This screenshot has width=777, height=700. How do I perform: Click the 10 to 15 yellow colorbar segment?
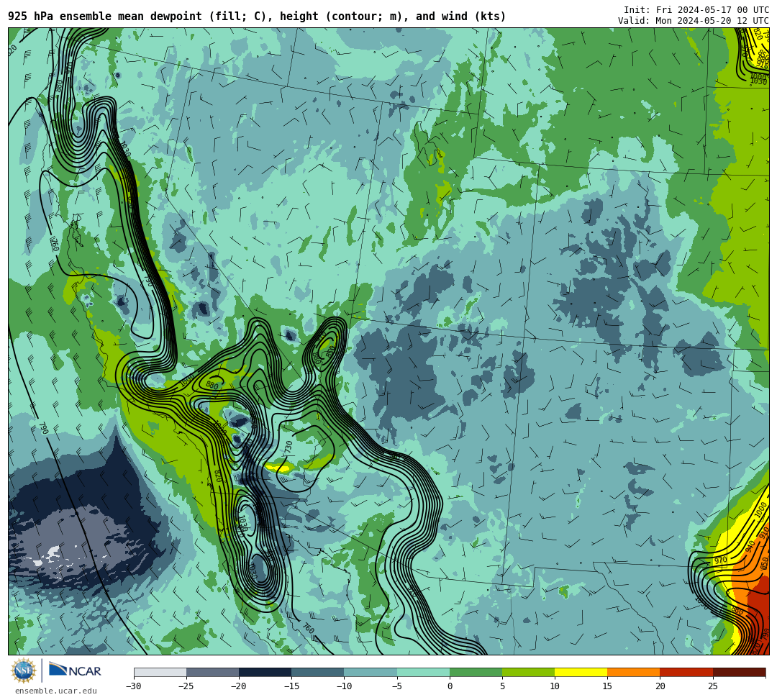pyautogui.click(x=581, y=672)
